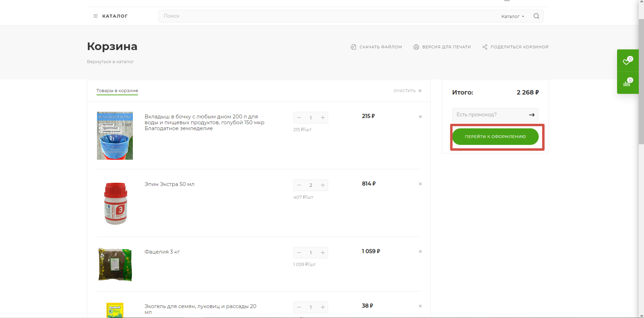Open comparison chart widget on right
Image resolution: width=644 pixels, height=318 pixels.
pyautogui.click(x=627, y=83)
